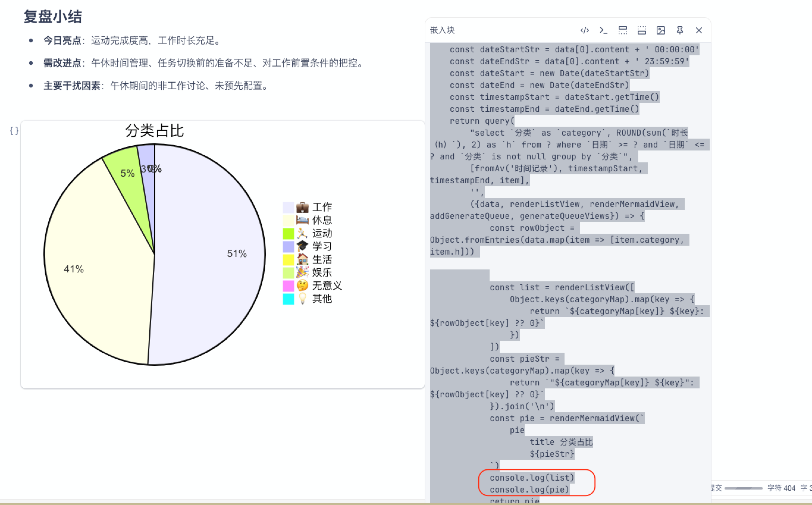Screen dimensions: 812x505
Task: Pin the 嵌入块 panel
Action: coord(680,30)
